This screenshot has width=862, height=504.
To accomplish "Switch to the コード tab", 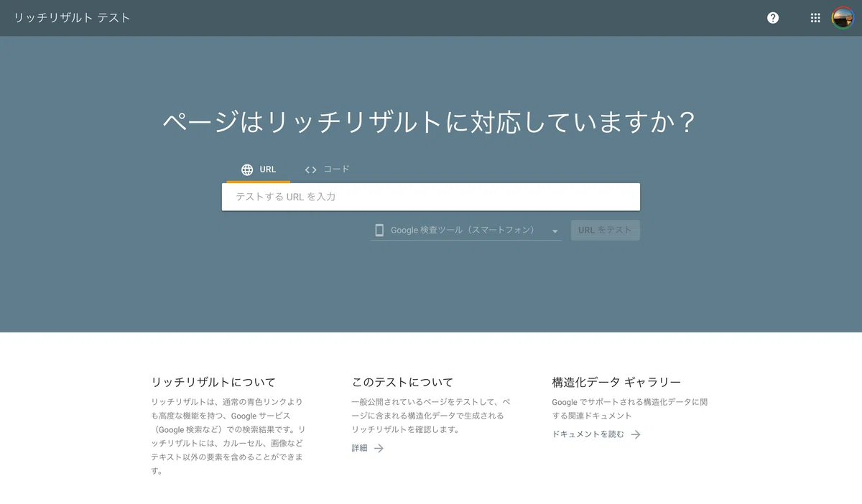I will (327, 169).
